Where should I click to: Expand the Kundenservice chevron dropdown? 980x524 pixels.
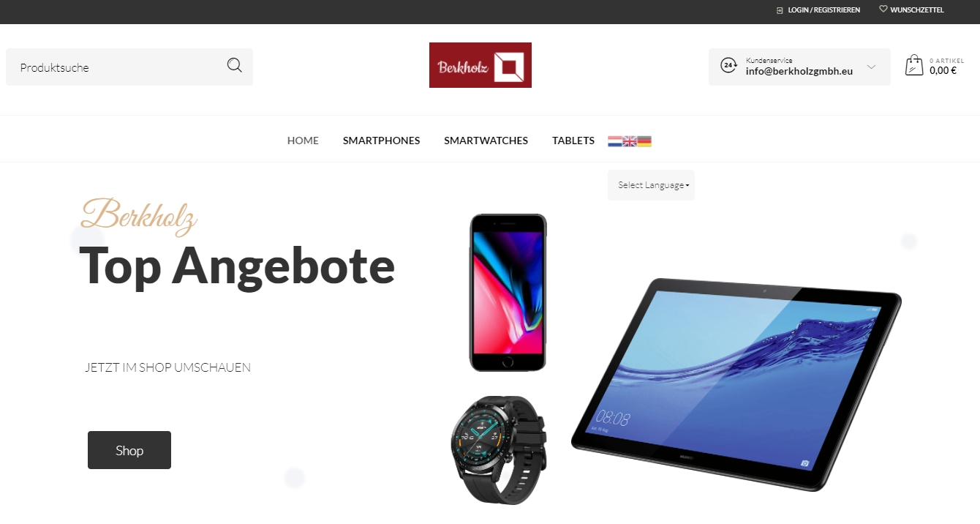pos(871,67)
